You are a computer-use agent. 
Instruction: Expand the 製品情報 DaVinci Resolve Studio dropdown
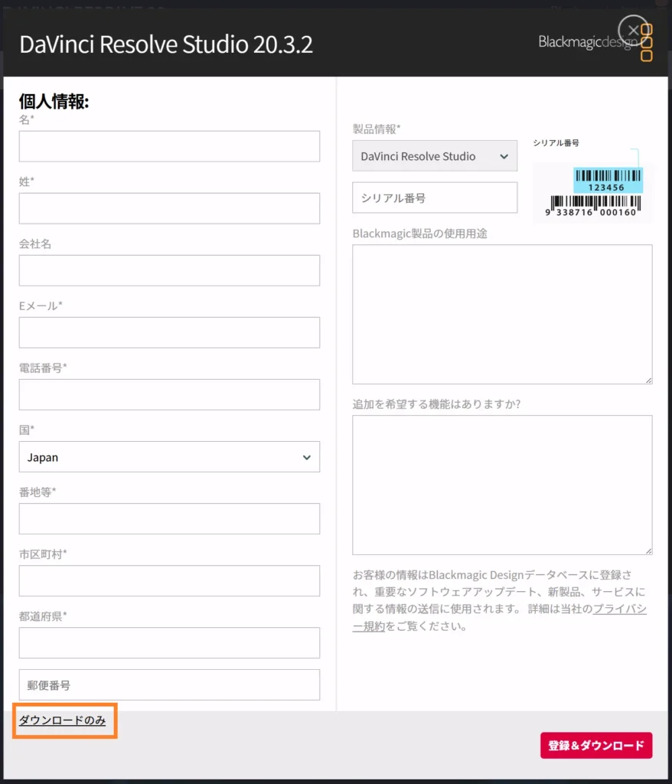(x=435, y=156)
